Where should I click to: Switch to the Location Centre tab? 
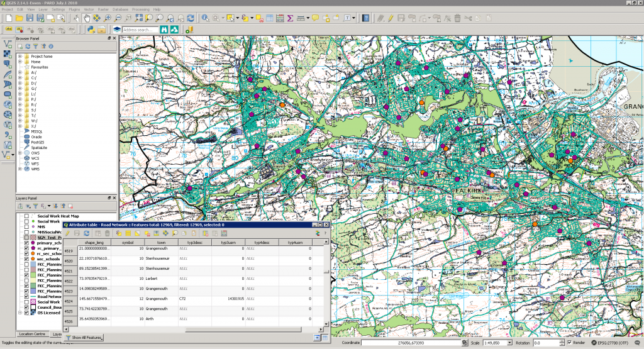tap(32, 334)
